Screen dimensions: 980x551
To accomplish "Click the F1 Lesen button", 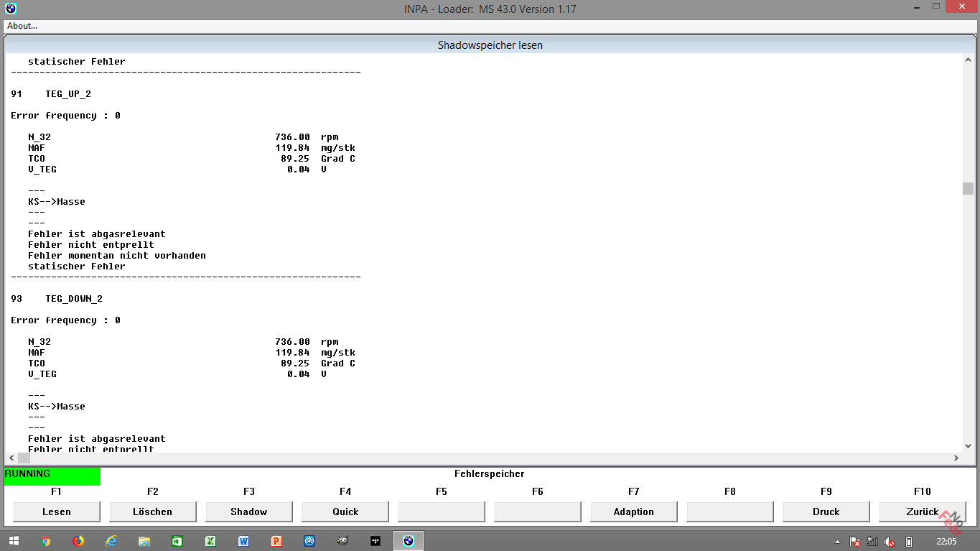I will point(57,511).
